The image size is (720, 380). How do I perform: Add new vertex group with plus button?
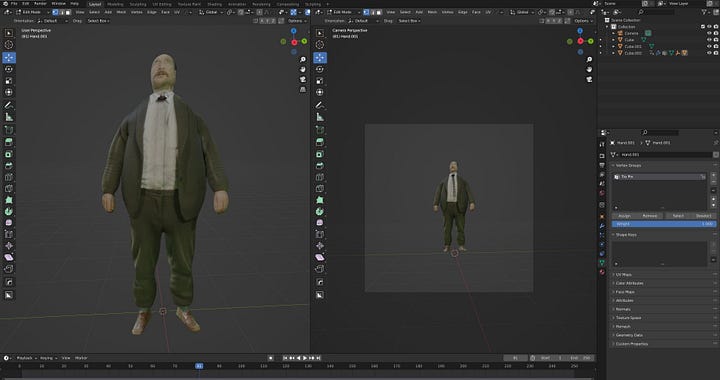[714, 175]
